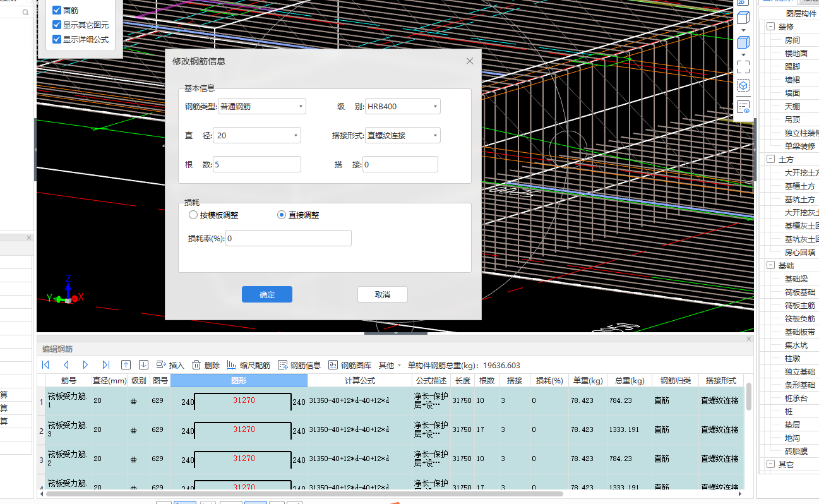Select 垫层 in layer tree
This screenshot has height=504, width=819.
792,424
